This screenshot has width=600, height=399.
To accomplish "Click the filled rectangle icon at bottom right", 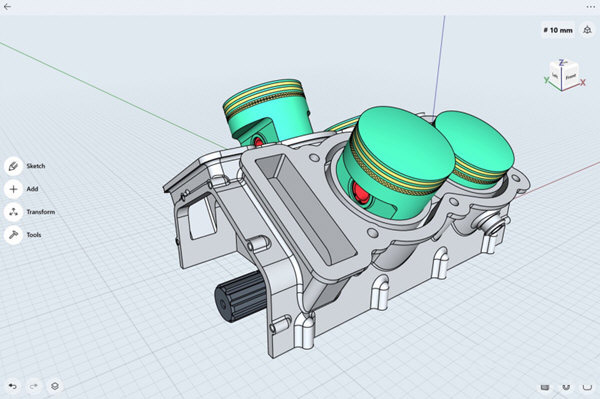I will [545, 388].
